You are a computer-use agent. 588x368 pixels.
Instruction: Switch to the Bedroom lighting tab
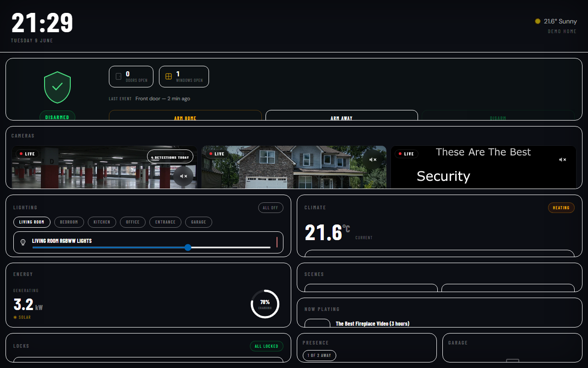pos(69,222)
